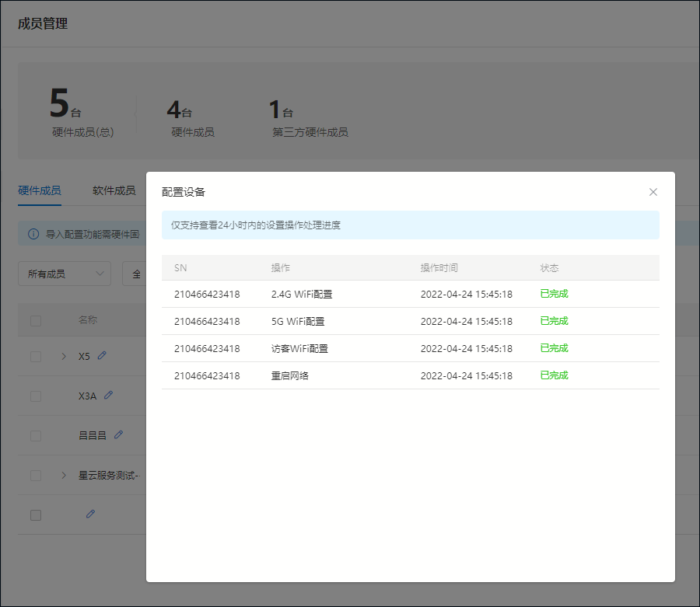Viewport: 700px width, 607px height.
Task: Click the 操作时间 column header
Action: [439, 267]
